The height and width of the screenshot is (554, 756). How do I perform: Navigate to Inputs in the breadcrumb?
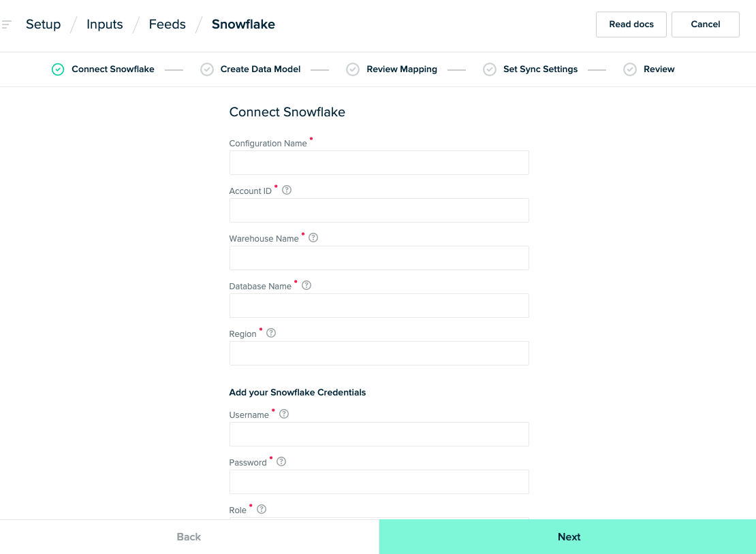pyautogui.click(x=105, y=25)
